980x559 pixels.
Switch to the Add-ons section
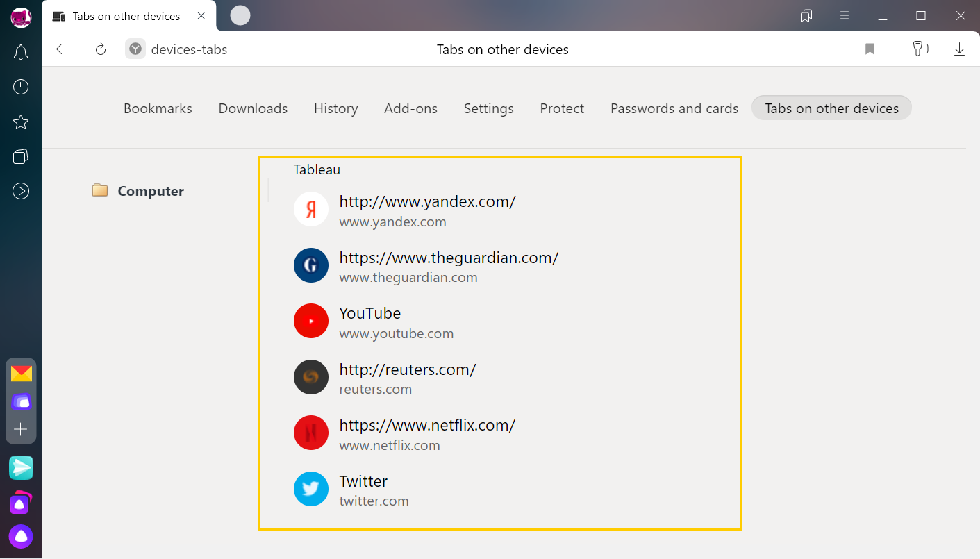[411, 108]
